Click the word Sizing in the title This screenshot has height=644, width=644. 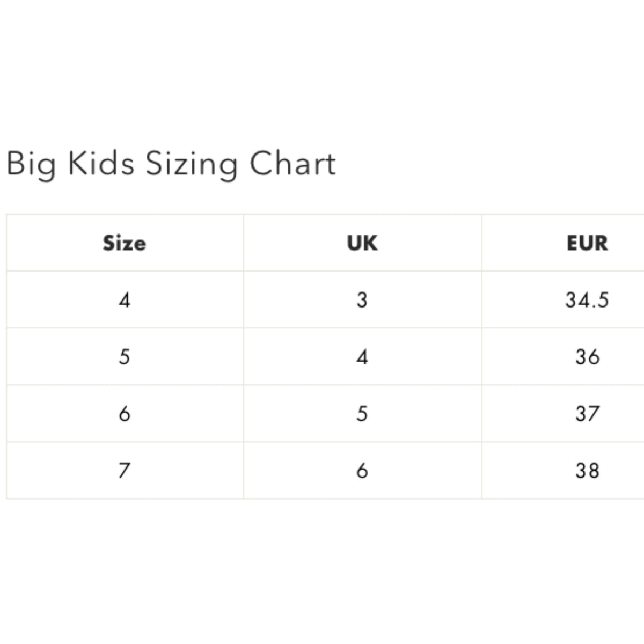click(x=192, y=164)
